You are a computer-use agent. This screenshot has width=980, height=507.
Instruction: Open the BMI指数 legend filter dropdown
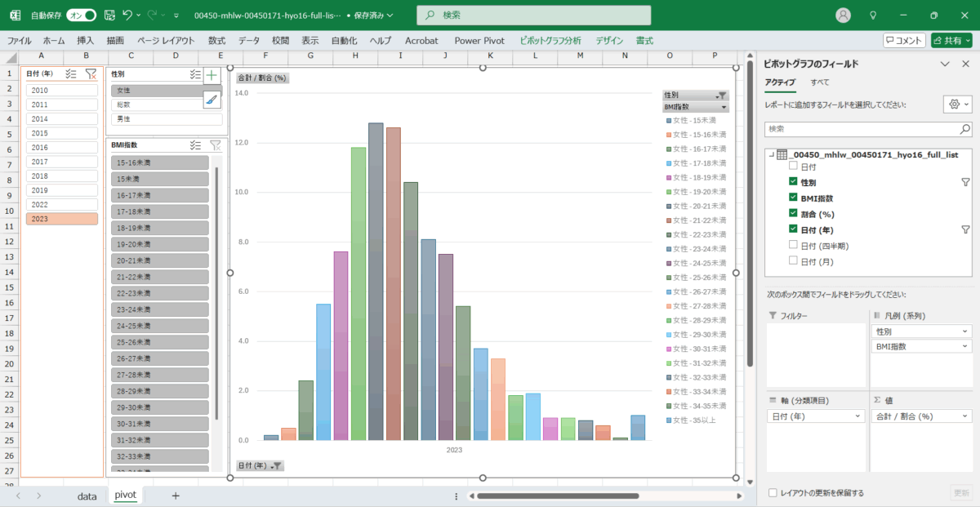click(x=724, y=107)
